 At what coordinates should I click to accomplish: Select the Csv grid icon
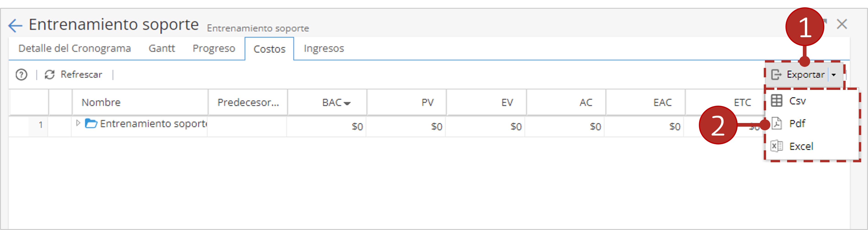(777, 101)
